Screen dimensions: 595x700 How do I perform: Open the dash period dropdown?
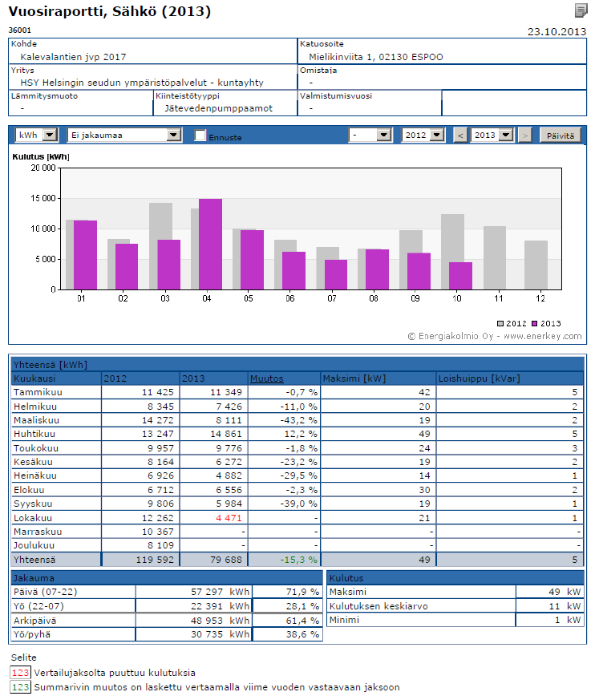tap(370, 135)
